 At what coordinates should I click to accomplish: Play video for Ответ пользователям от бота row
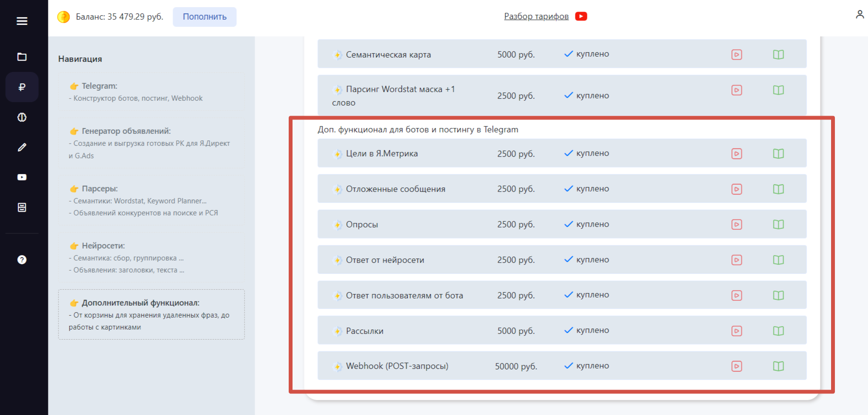(x=737, y=296)
